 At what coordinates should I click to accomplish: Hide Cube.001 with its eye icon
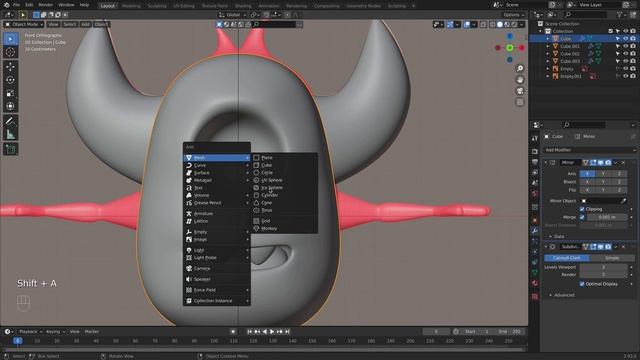[625, 46]
